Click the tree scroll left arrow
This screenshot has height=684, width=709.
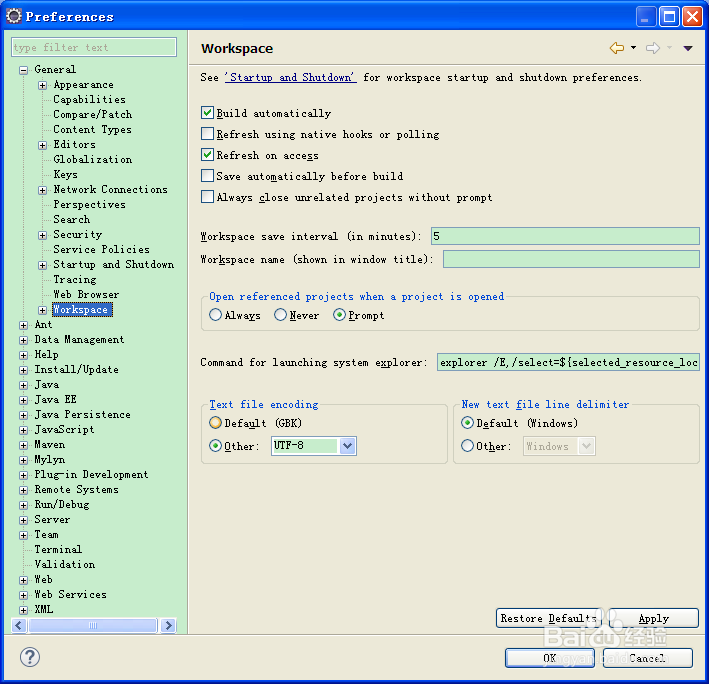tap(19, 625)
